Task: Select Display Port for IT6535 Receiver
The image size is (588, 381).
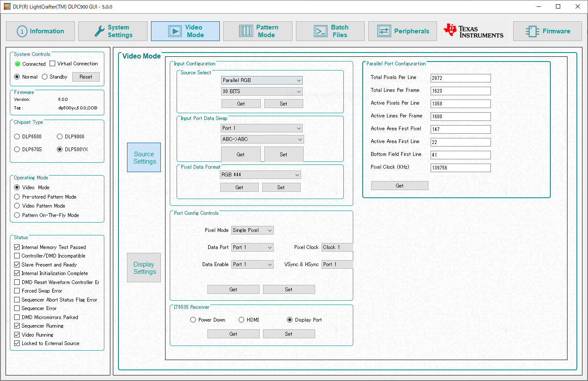Action: [x=290, y=320]
